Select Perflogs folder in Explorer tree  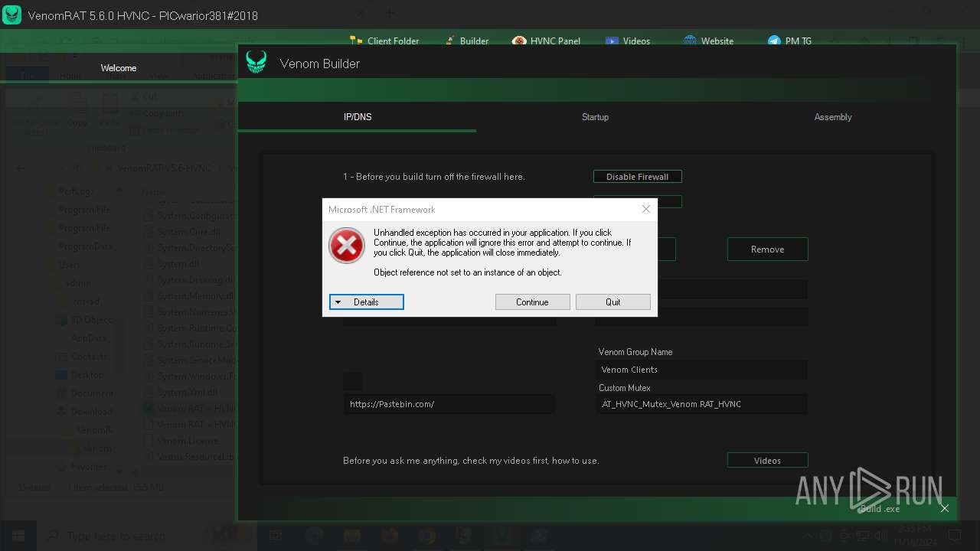point(77,191)
